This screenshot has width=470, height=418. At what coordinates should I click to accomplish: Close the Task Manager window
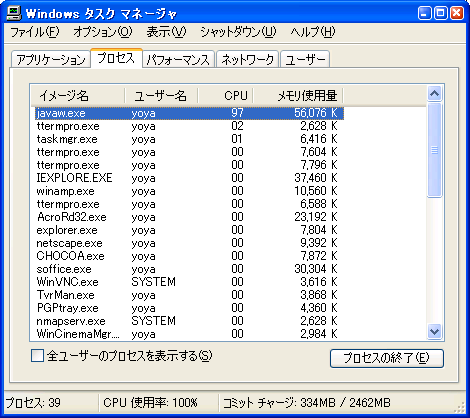click(x=457, y=13)
